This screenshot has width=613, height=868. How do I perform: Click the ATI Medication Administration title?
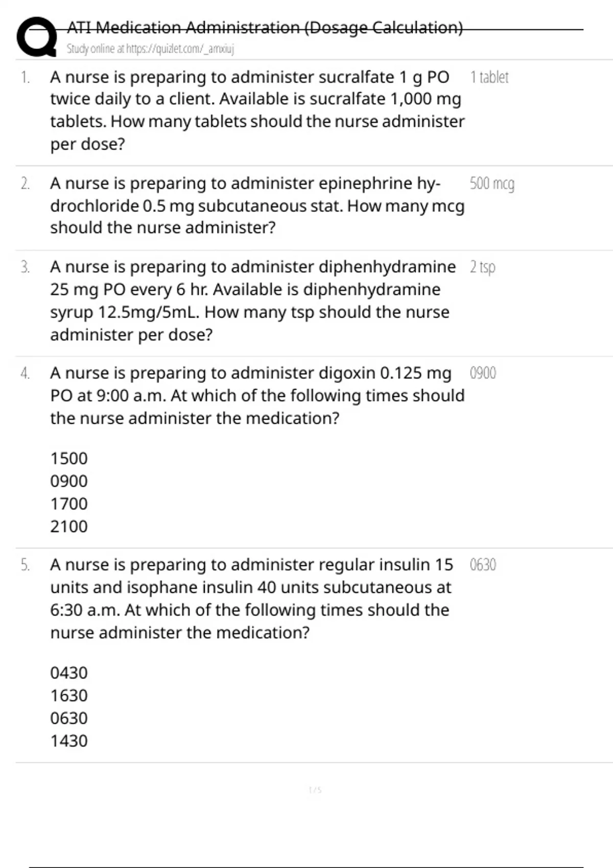265,27
